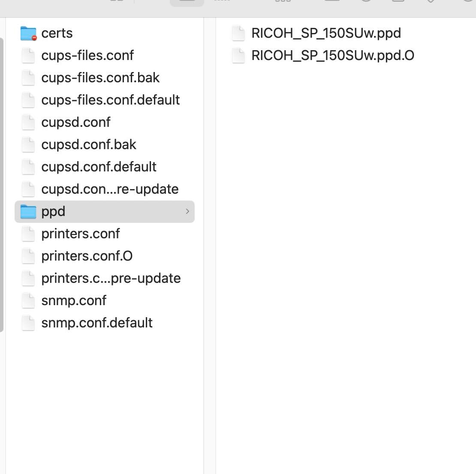Image resolution: width=476 pixels, height=474 pixels.
Task: Choose the cupsd.conf.default file name
Action: (x=99, y=167)
